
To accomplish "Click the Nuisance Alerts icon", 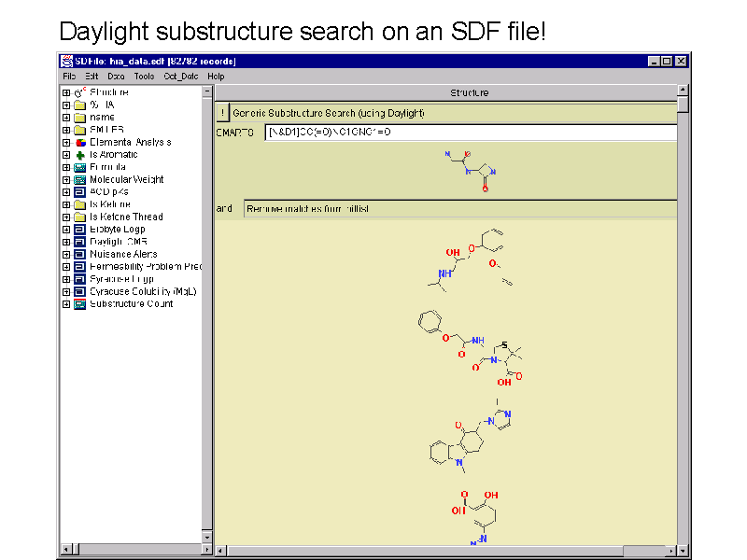I will pyautogui.click(x=80, y=254).
